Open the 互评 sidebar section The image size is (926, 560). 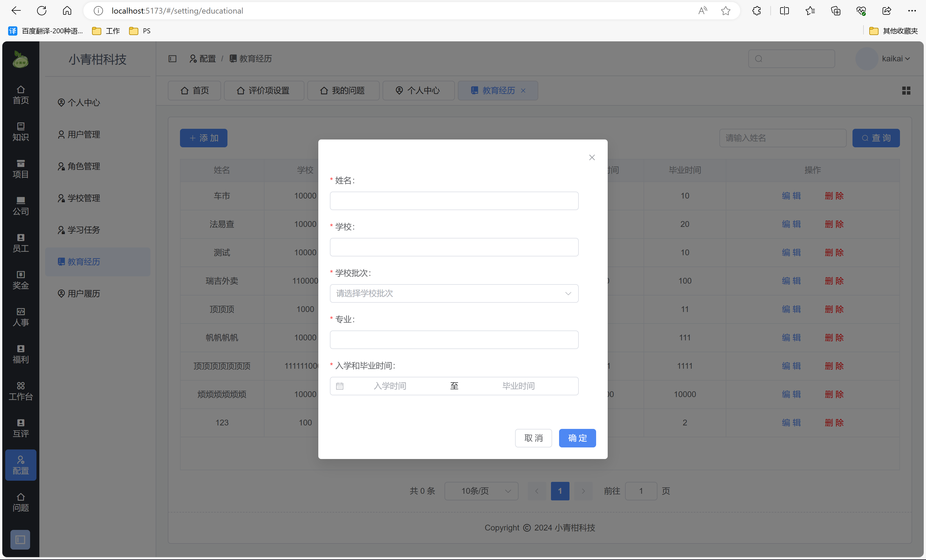(21, 428)
